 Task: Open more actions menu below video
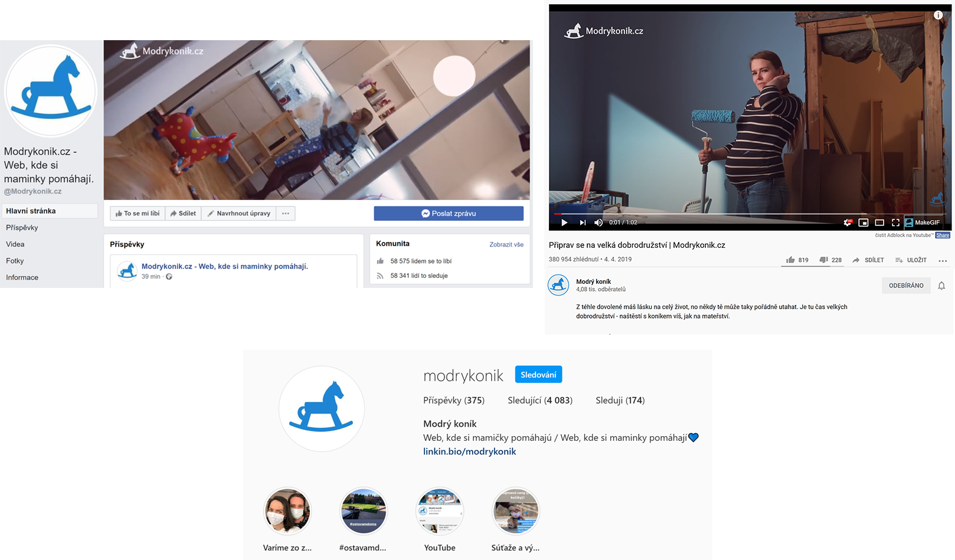tap(943, 260)
